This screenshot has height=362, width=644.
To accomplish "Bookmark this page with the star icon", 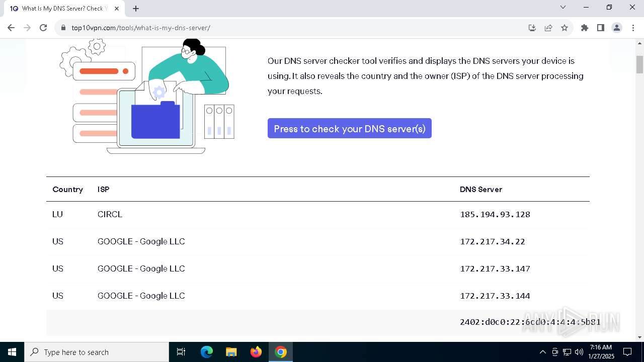I will (565, 28).
